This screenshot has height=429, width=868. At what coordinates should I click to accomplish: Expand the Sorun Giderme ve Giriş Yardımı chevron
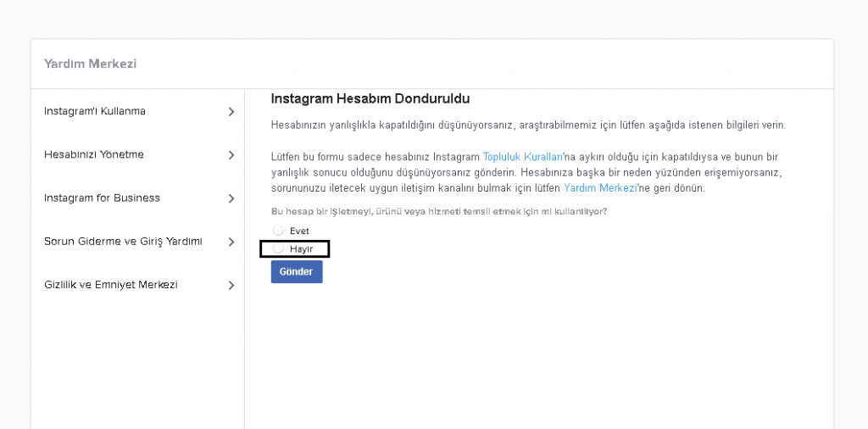point(231,242)
